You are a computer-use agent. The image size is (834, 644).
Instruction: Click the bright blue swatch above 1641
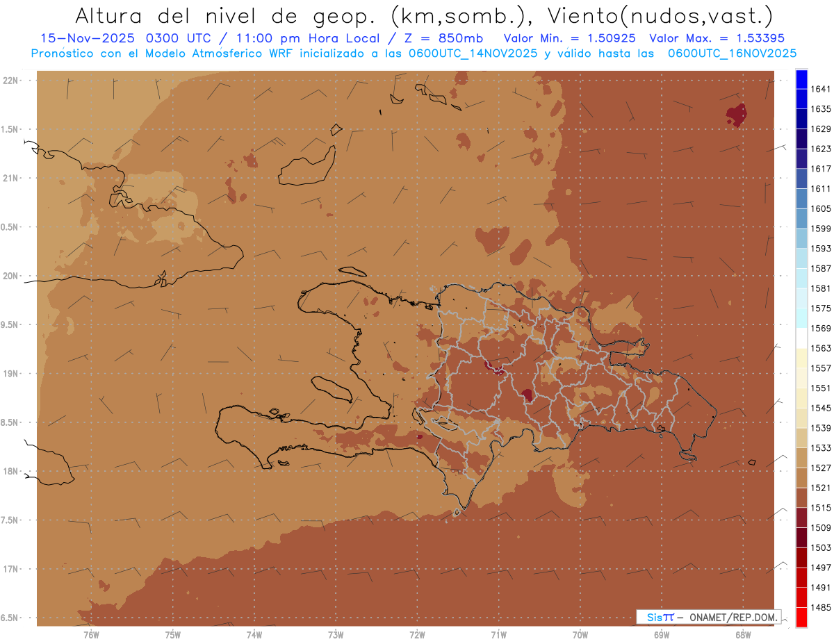(801, 79)
